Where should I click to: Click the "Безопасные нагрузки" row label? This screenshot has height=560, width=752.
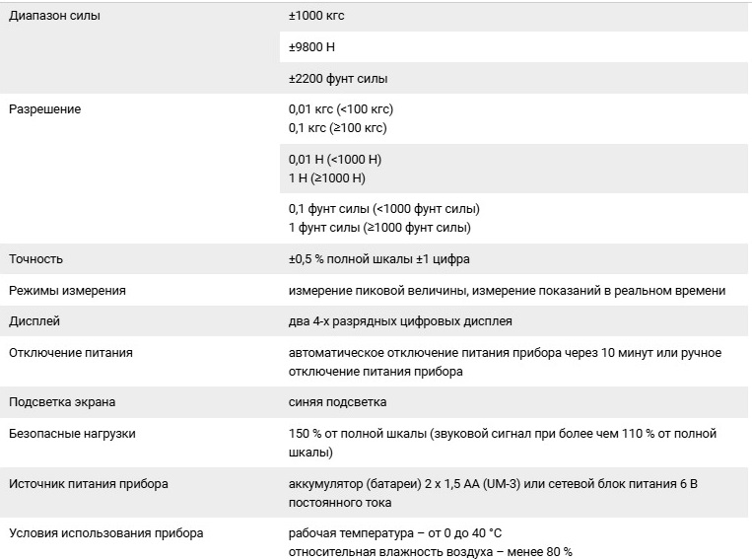pos(72,433)
